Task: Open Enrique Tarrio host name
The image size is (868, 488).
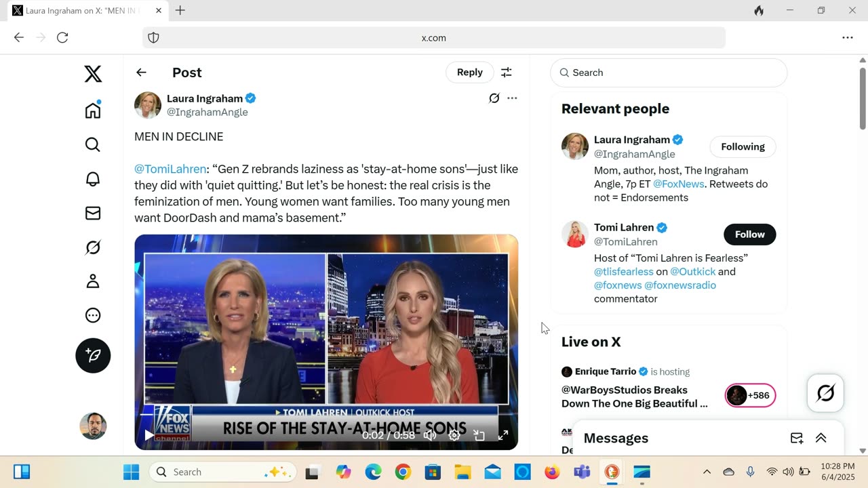Action: (x=606, y=371)
